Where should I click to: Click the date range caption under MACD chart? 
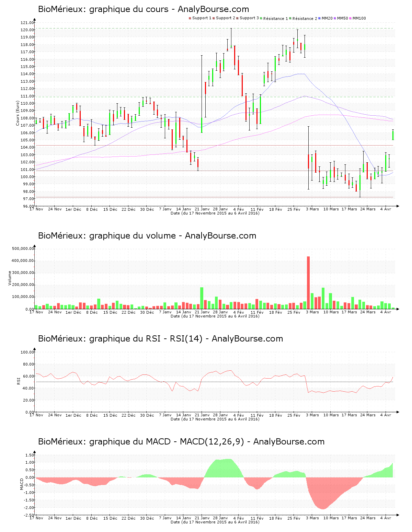point(215,522)
